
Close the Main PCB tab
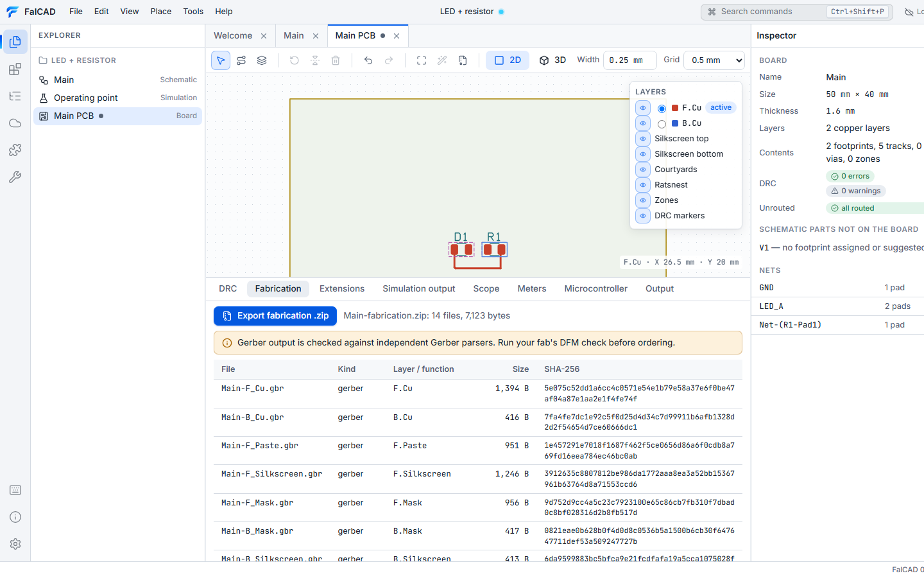coord(397,36)
